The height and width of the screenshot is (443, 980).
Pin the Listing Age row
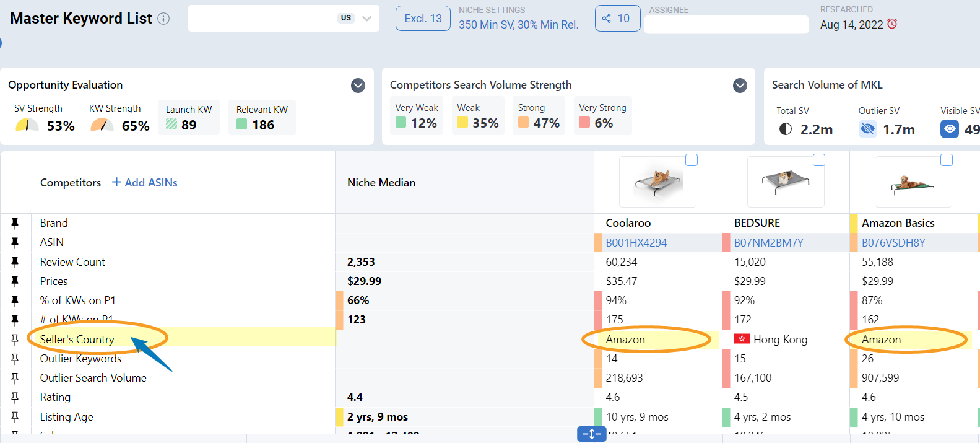coord(15,417)
